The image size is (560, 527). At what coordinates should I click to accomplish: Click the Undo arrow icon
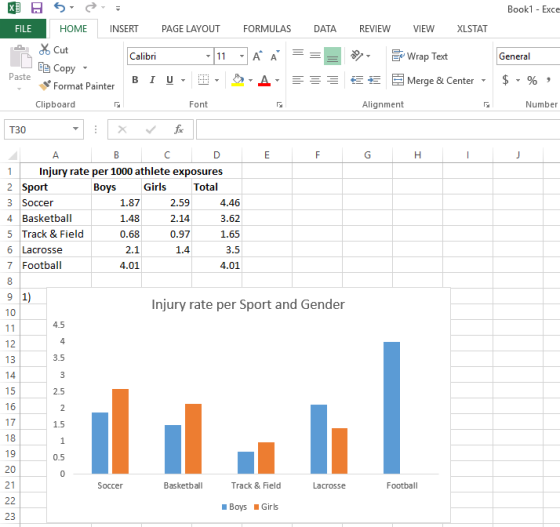59,7
